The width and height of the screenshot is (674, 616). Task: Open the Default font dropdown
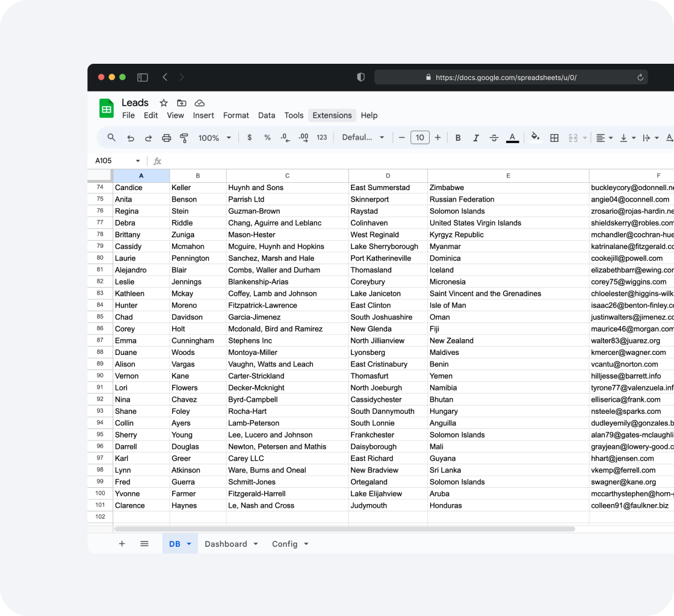click(x=363, y=137)
